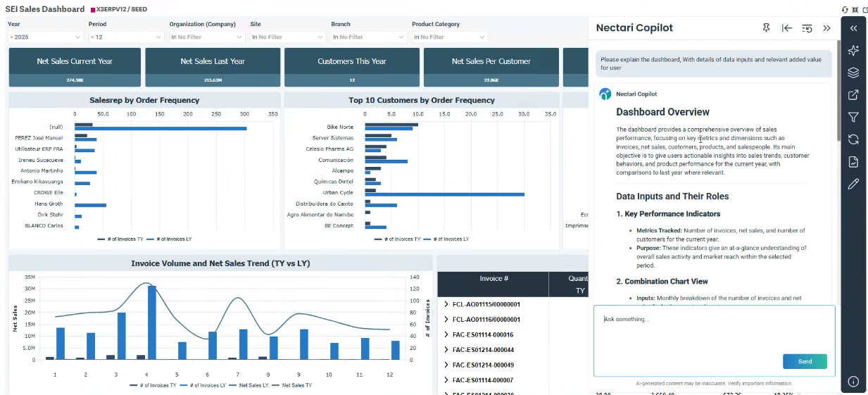Expand invoice row FCL-AO01116/00000001
Screen dimensions: 868x395
click(x=446, y=320)
